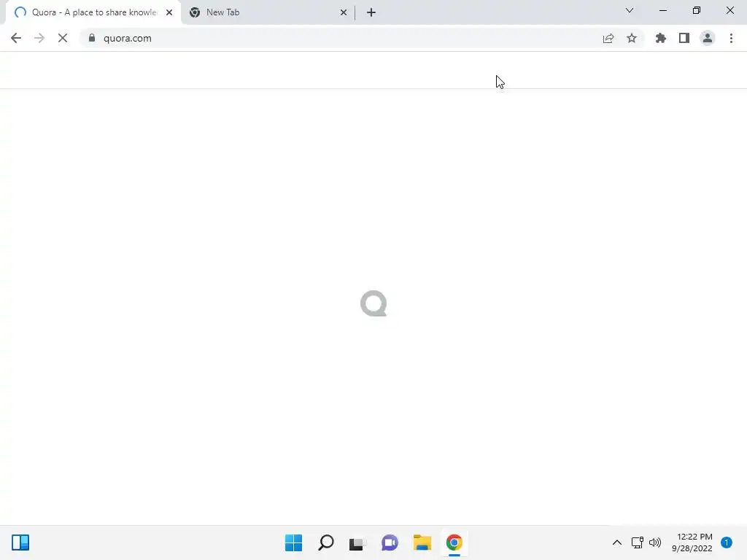This screenshot has height=560, width=747.
Task: Open the Windows widgets panel
Action: 20,542
